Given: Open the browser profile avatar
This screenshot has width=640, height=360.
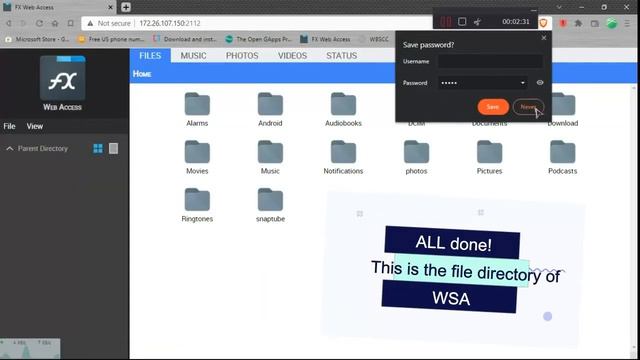Looking at the screenshot, I should point(611,23).
